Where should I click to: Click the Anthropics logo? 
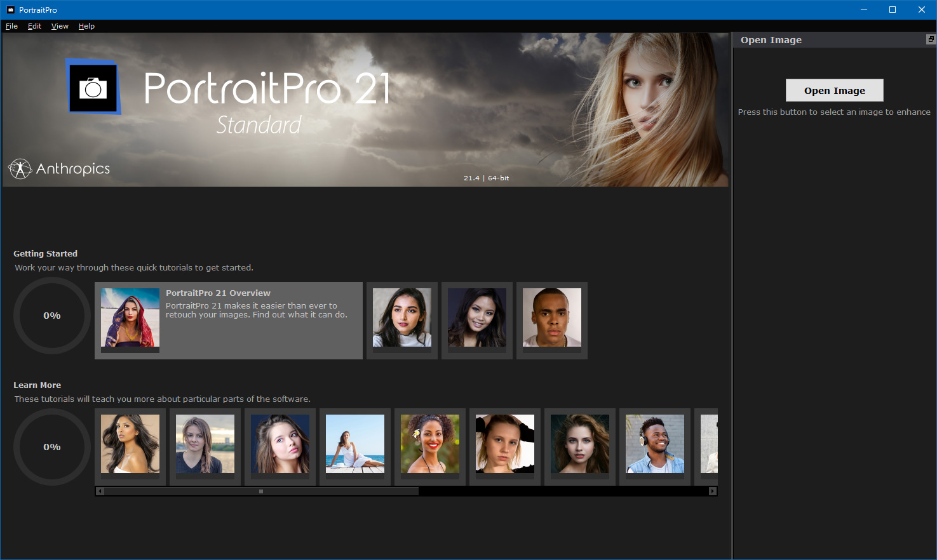59,169
